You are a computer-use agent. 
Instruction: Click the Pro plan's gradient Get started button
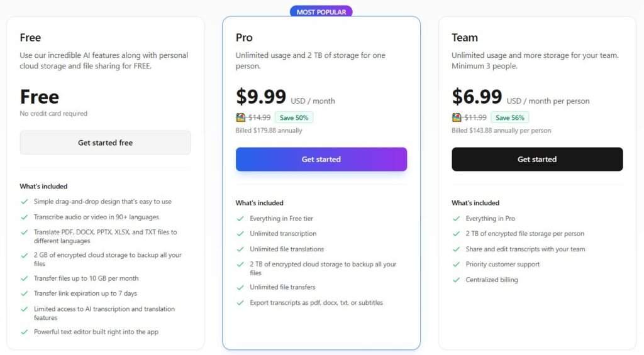pos(321,159)
